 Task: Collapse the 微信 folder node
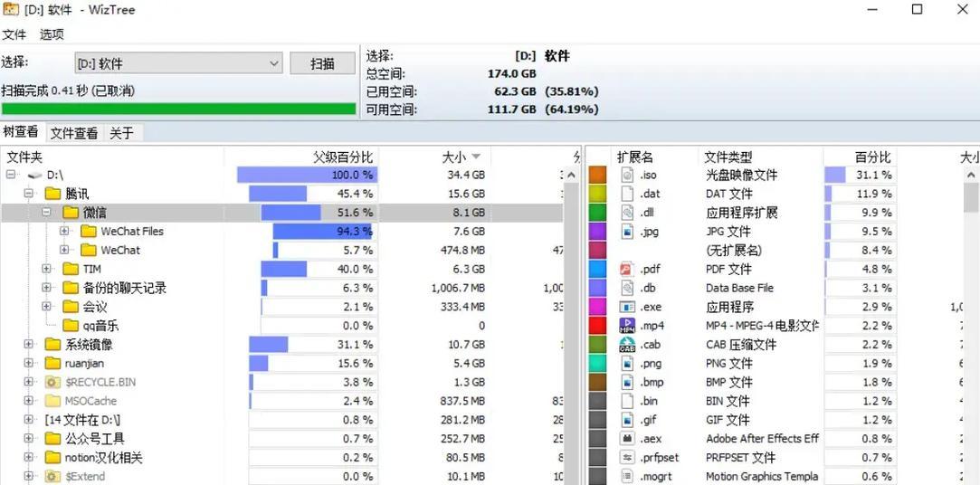[x=46, y=213]
